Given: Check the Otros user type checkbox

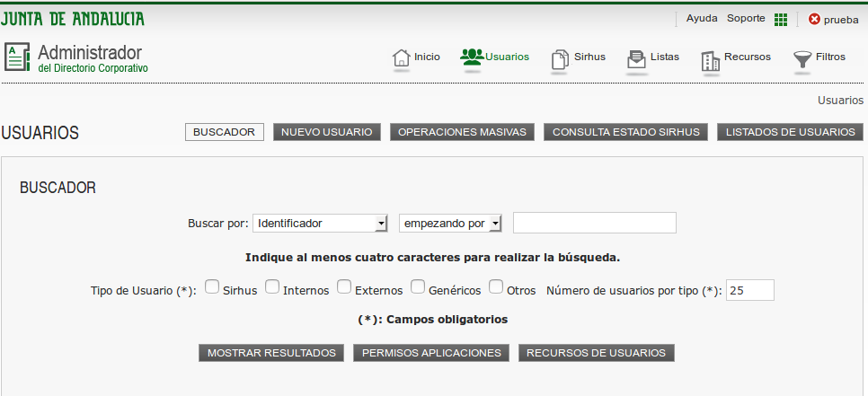Looking at the screenshot, I should pyautogui.click(x=496, y=286).
